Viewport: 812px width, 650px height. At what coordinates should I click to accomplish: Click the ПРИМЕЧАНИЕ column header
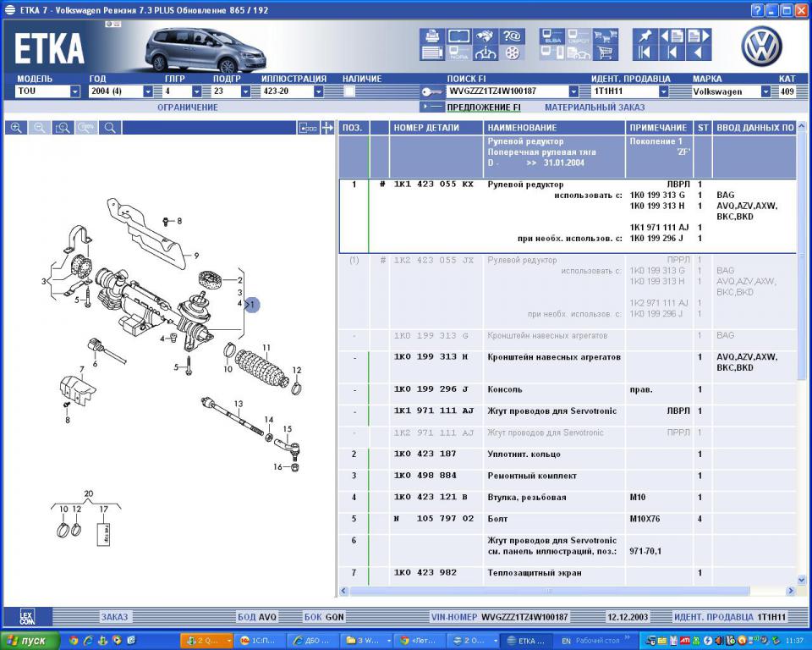coord(659,128)
